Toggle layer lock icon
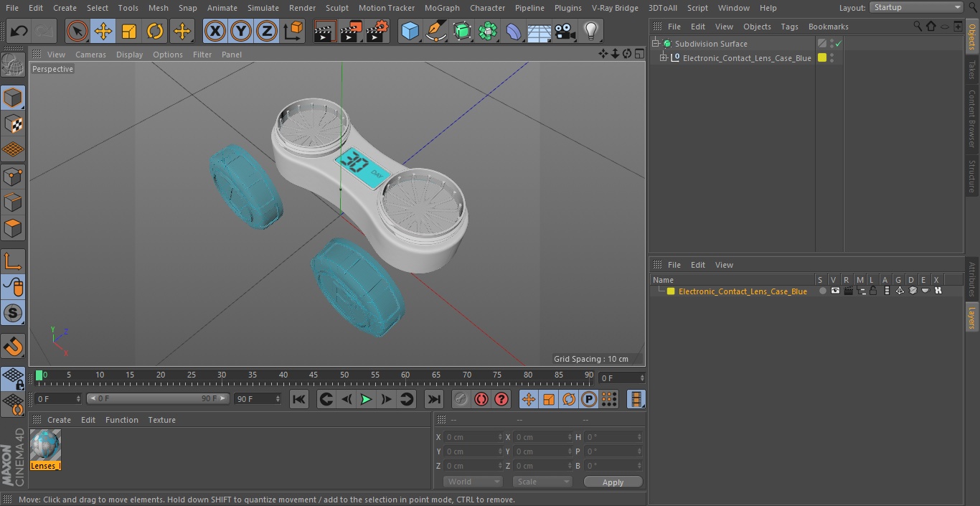The width and height of the screenshot is (980, 506). pos(873,291)
